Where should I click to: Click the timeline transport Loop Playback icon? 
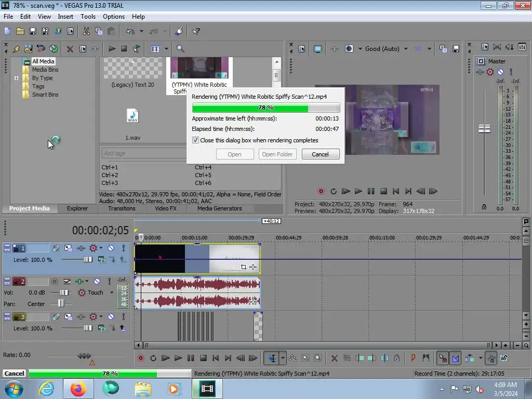pyautogui.click(x=153, y=358)
